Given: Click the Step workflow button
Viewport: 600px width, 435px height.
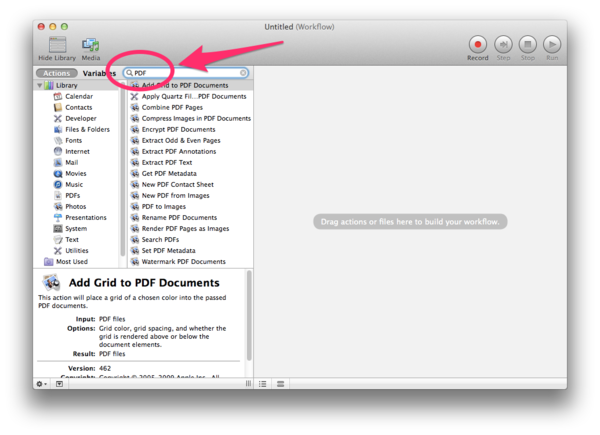Looking at the screenshot, I should (x=503, y=44).
